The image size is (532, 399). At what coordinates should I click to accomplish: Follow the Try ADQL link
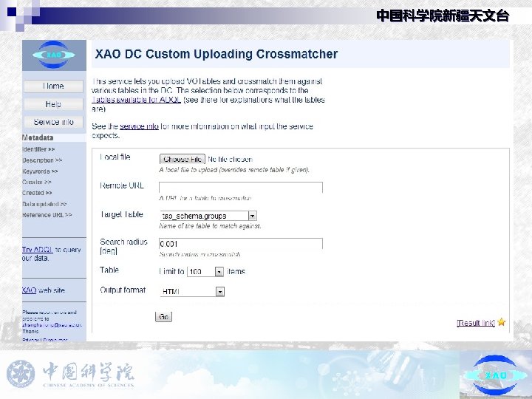[x=38, y=250]
